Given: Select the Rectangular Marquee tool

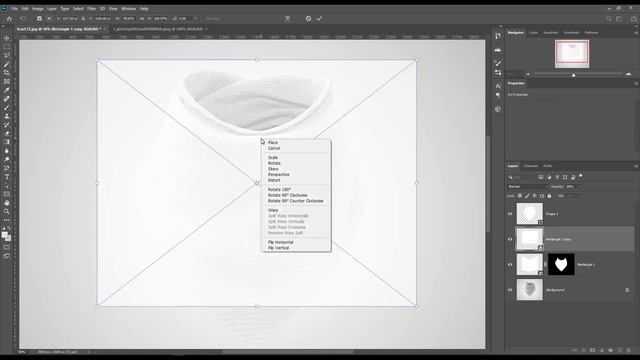Looking at the screenshot, I should [x=7, y=47].
